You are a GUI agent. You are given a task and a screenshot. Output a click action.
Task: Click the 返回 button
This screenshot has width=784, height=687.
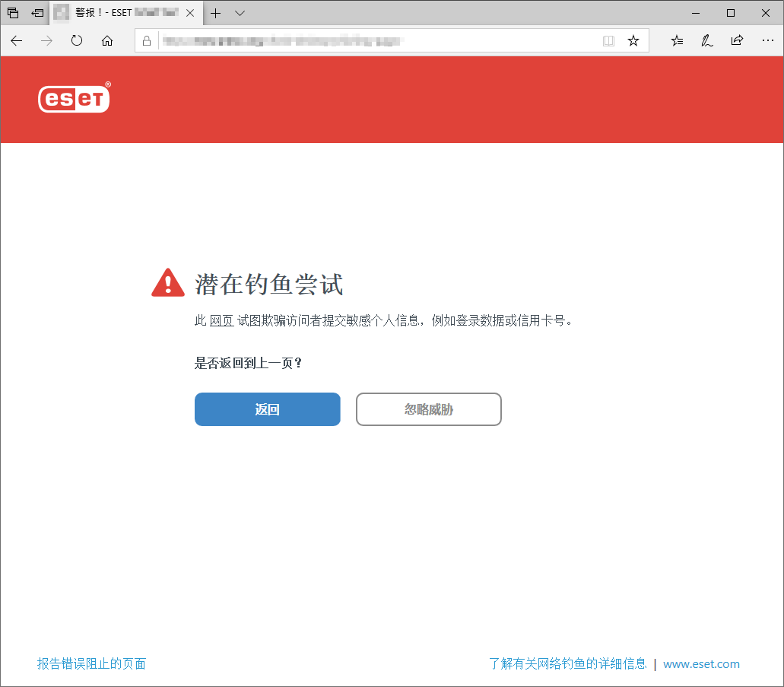tap(267, 409)
